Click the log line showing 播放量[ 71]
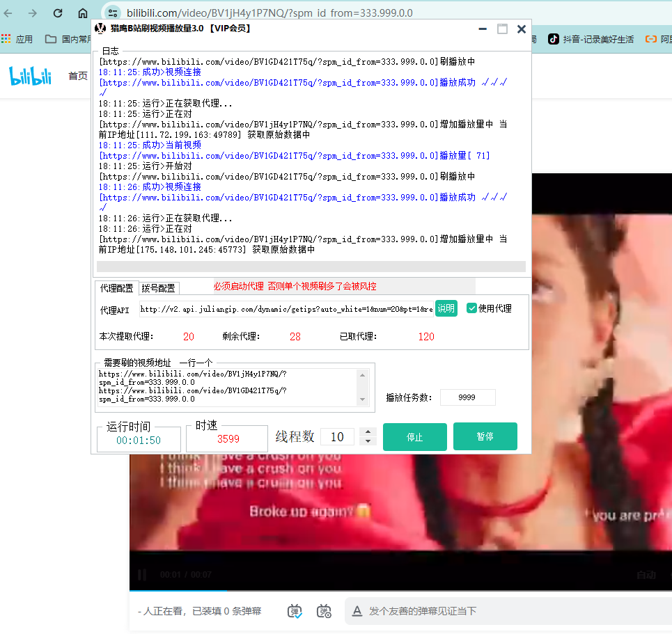 (x=294, y=156)
